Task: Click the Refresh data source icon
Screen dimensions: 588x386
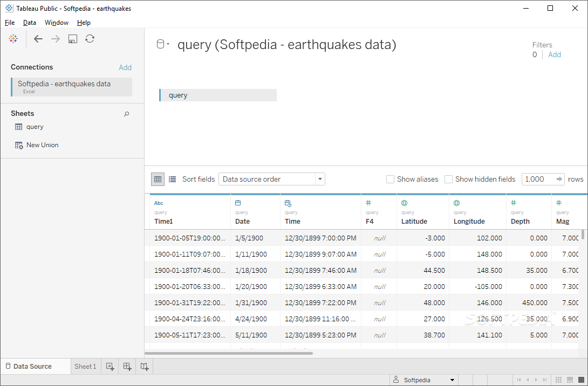Action: [x=90, y=39]
